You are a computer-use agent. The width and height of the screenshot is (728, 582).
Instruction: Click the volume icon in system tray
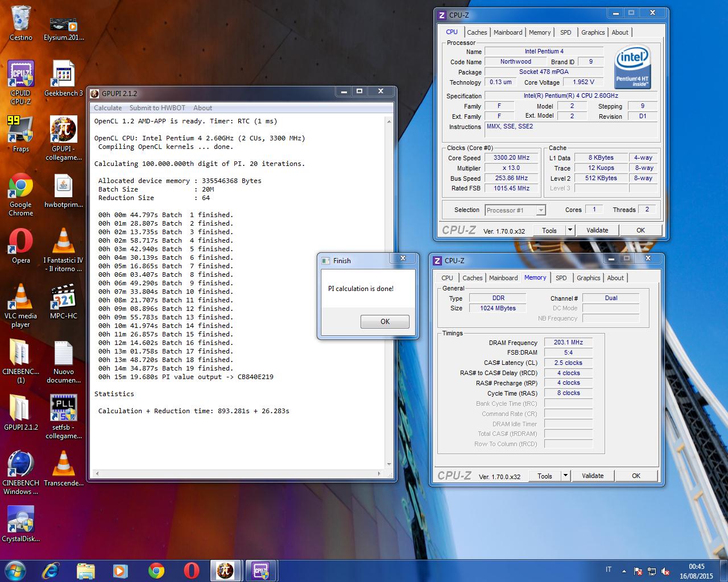(x=665, y=571)
